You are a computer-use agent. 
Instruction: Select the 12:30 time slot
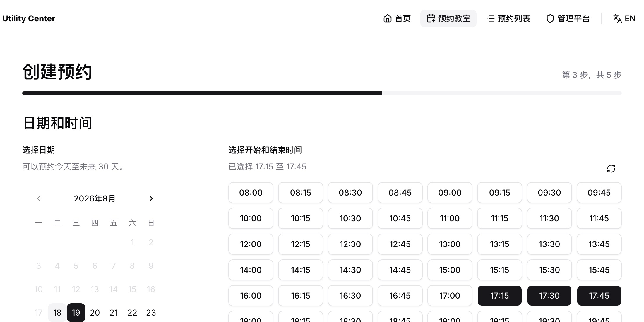tap(350, 244)
